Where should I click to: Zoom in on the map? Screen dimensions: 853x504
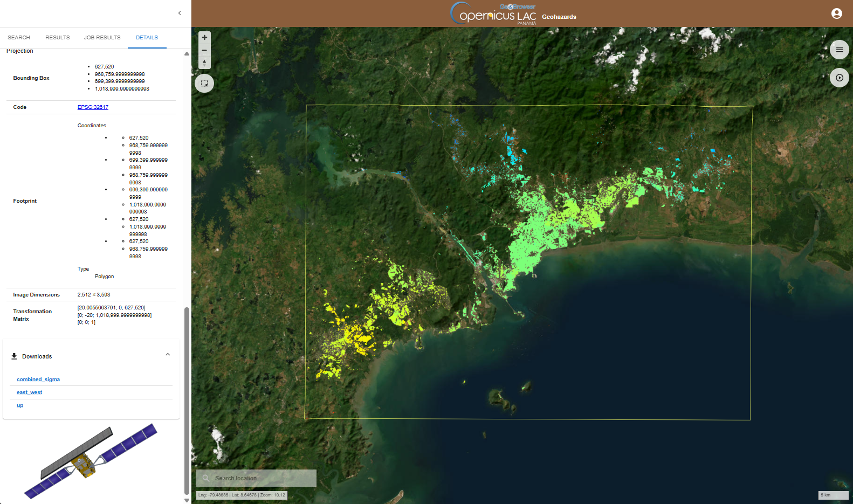coord(204,38)
